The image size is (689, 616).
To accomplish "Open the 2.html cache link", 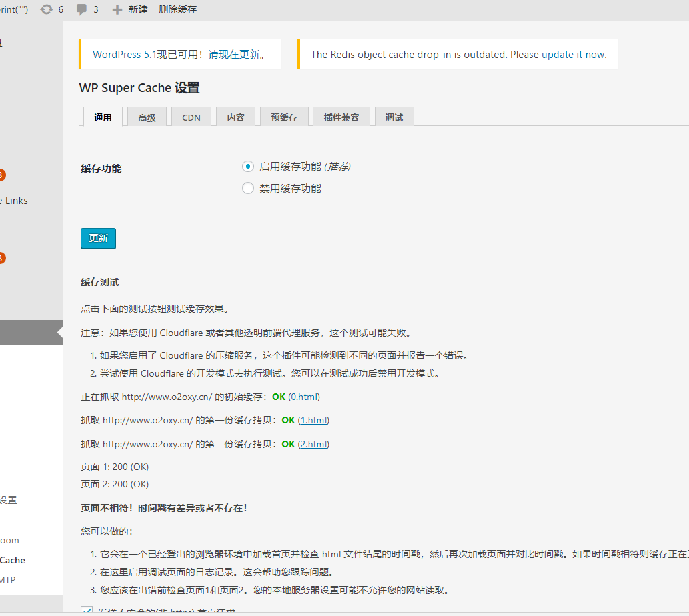I will click(x=313, y=444).
